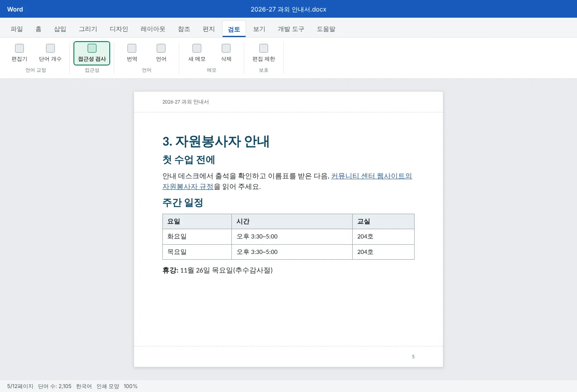
Task: Open 편집 제한 restrict editing
Action: [264, 53]
